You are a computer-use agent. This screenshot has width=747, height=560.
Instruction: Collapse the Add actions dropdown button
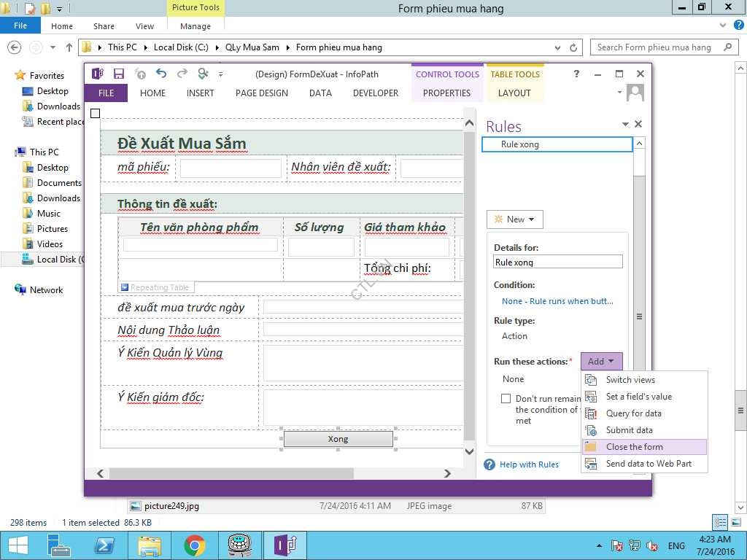coord(601,362)
